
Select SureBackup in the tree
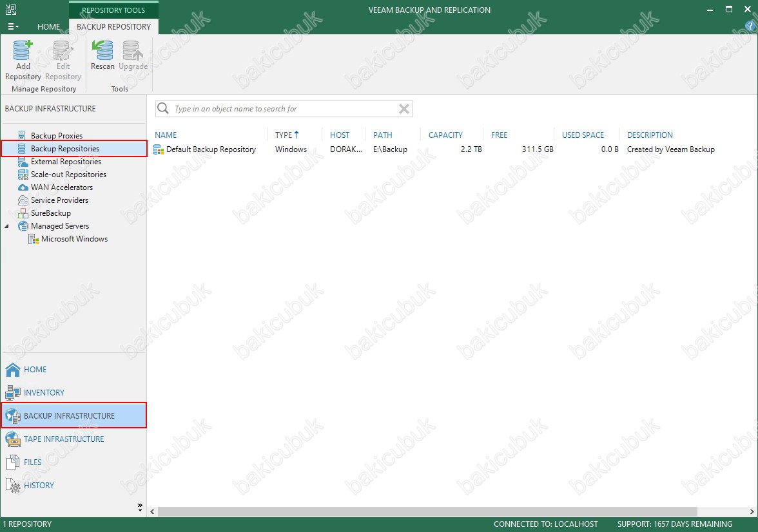(x=51, y=213)
